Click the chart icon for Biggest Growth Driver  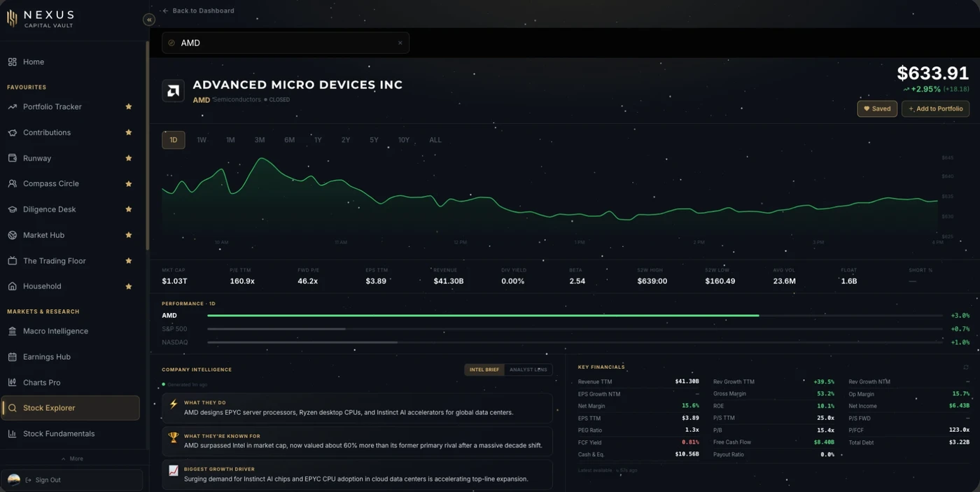click(x=174, y=470)
